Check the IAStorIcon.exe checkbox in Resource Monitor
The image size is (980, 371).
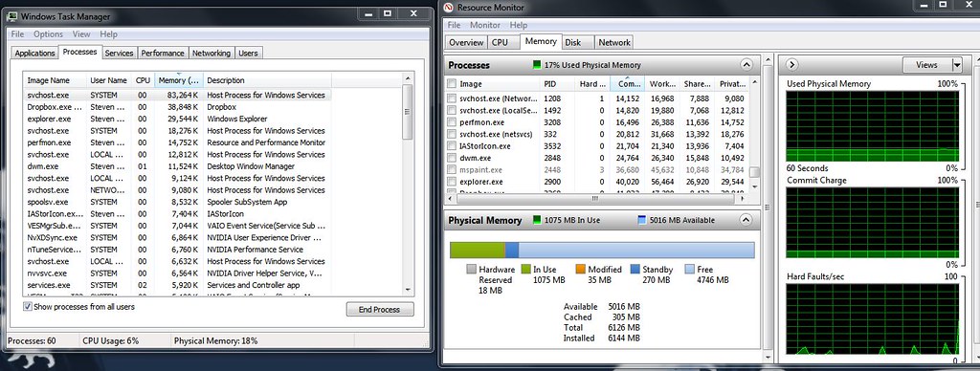click(452, 146)
